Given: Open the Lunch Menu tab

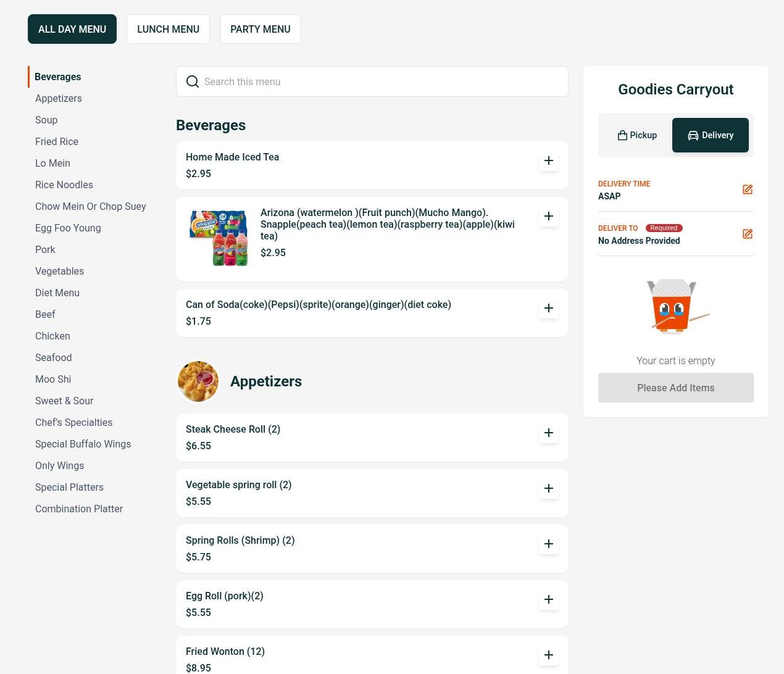Looking at the screenshot, I should tap(168, 29).
